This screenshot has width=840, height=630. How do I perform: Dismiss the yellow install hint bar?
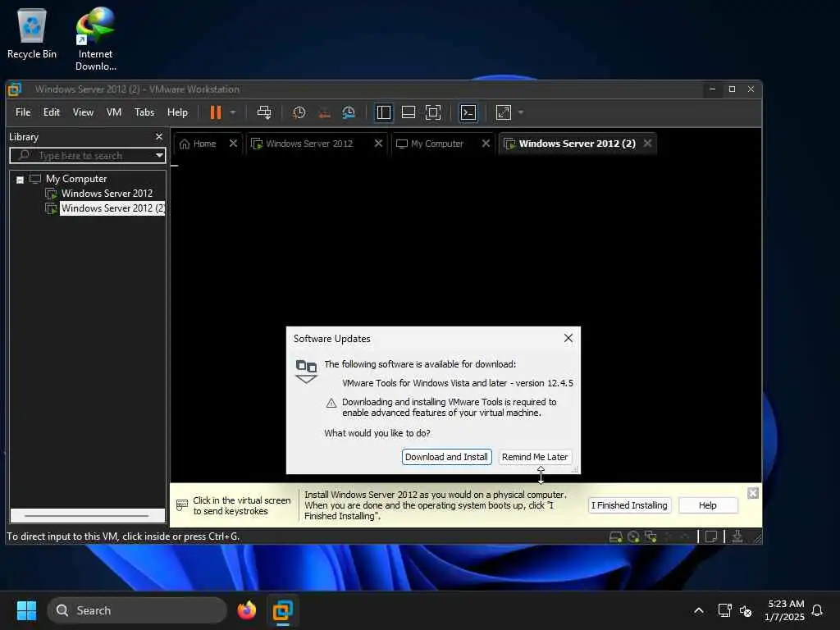coord(753,493)
